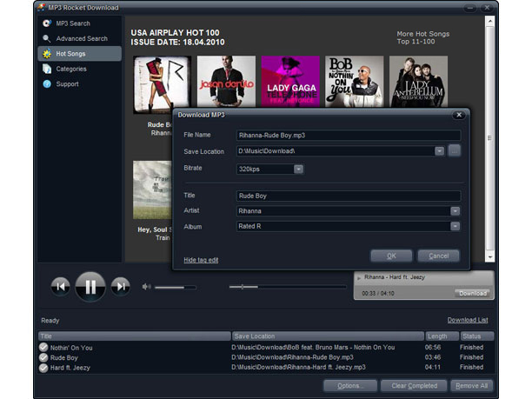Click the 06:56 length value
This screenshot has width=532, height=399.
click(433, 348)
